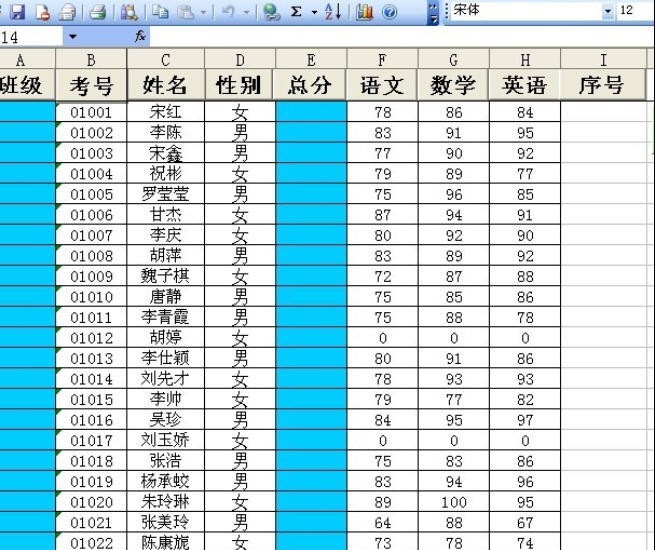
Task: Select the name cell 刘先才
Action: (166, 378)
